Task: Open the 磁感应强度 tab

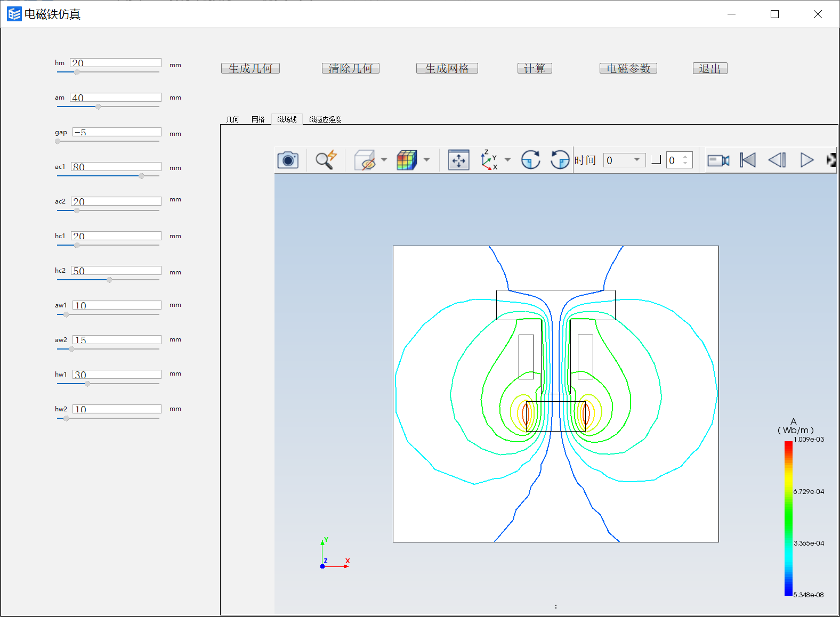Action: (325, 119)
